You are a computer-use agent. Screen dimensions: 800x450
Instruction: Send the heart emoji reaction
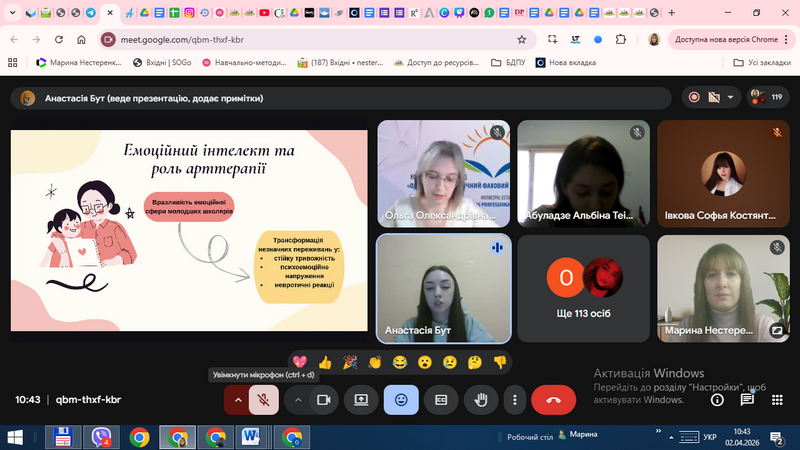(x=299, y=362)
